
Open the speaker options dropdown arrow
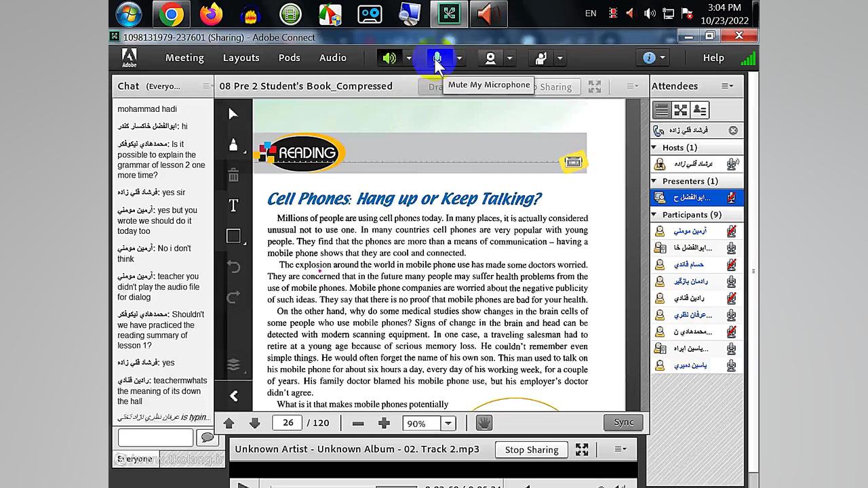409,58
